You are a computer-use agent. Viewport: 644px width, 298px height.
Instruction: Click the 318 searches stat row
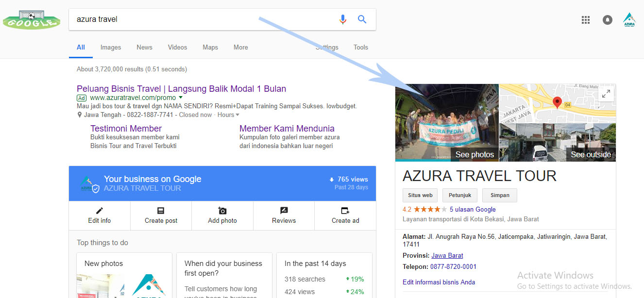(324, 279)
